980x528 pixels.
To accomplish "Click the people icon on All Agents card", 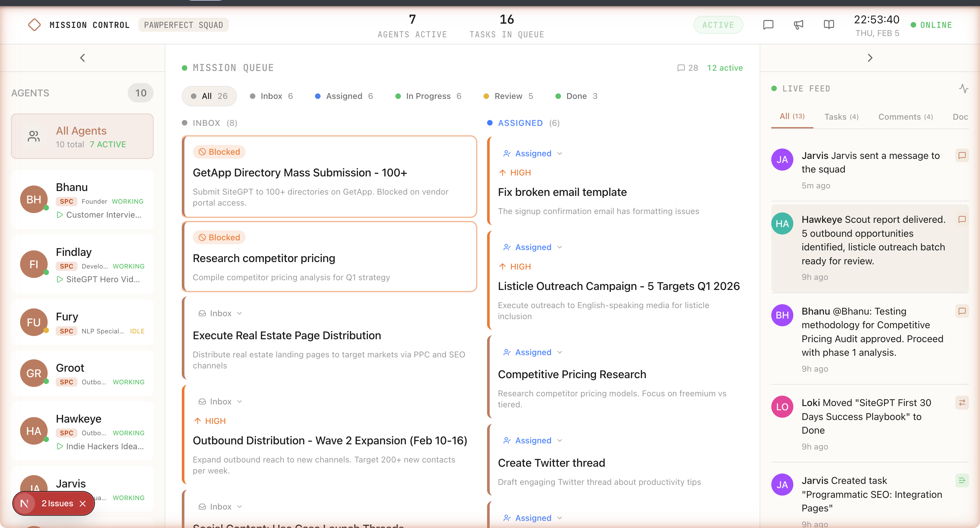I will point(33,136).
